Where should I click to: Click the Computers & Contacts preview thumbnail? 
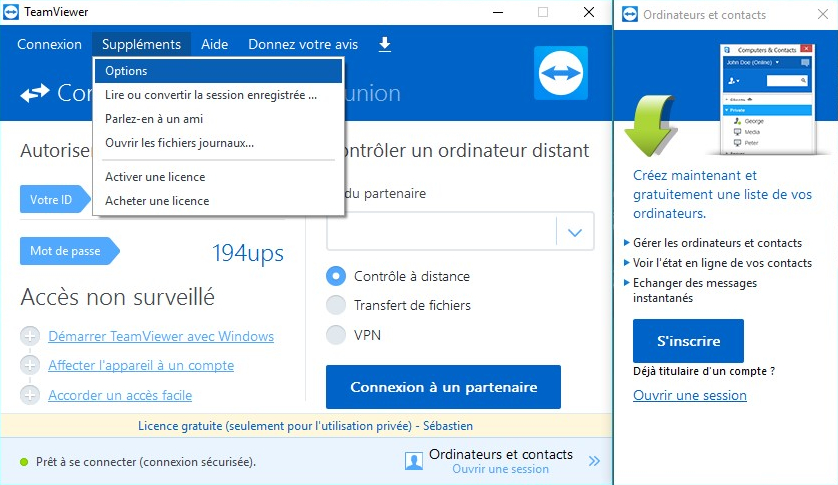click(x=768, y=99)
